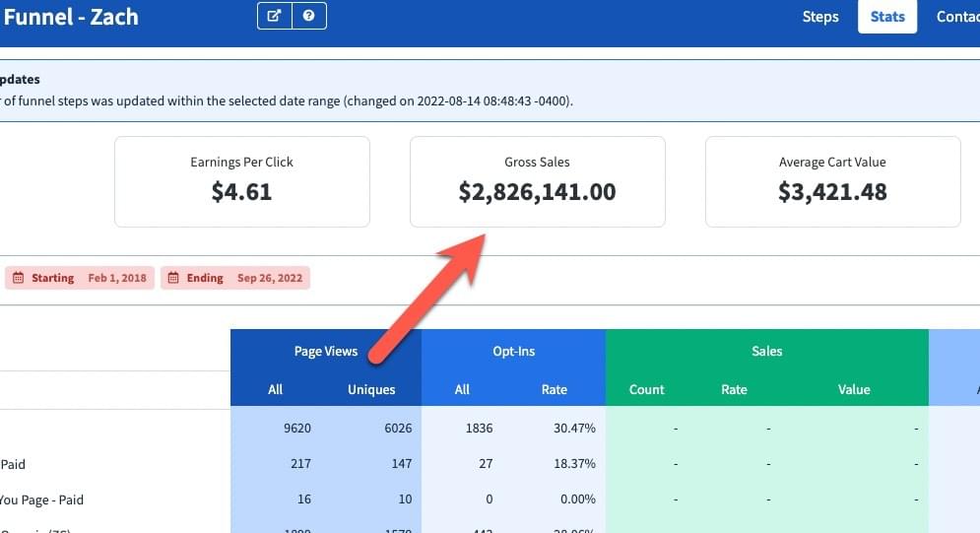
Task: Open the Starting Feb 1, 2018 date picker
Action: coord(80,278)
